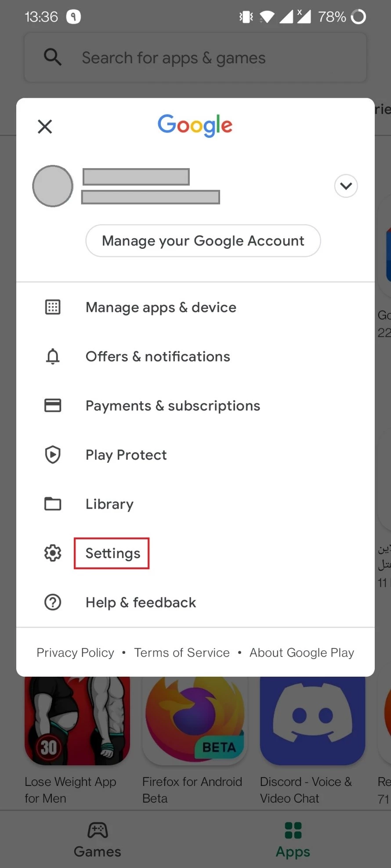Click the Payments card icon

pos(53,405)
